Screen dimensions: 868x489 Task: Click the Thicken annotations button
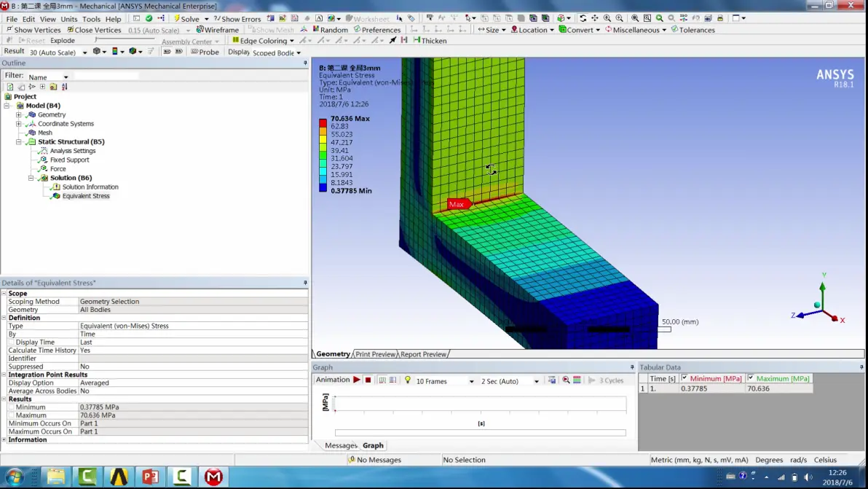point(430,40)
